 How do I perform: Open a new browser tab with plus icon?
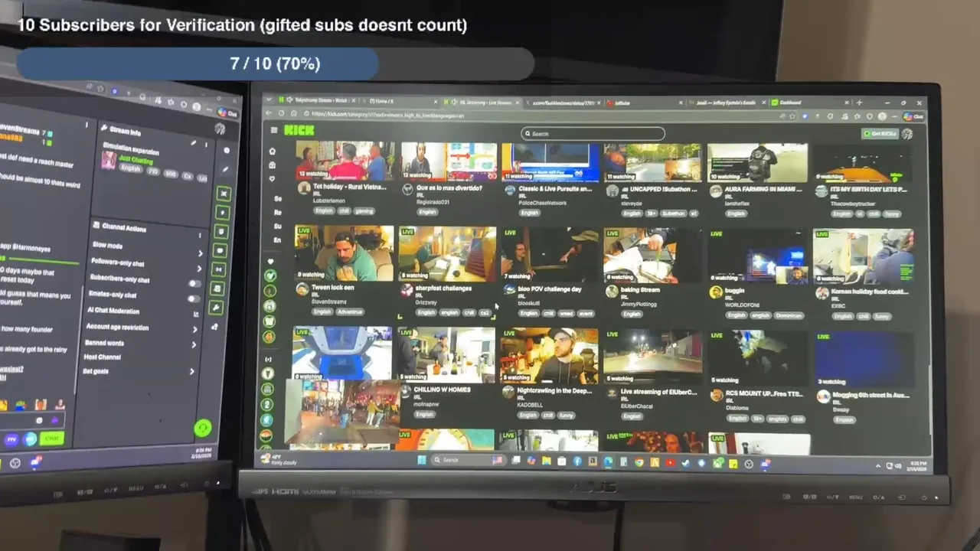859,103
